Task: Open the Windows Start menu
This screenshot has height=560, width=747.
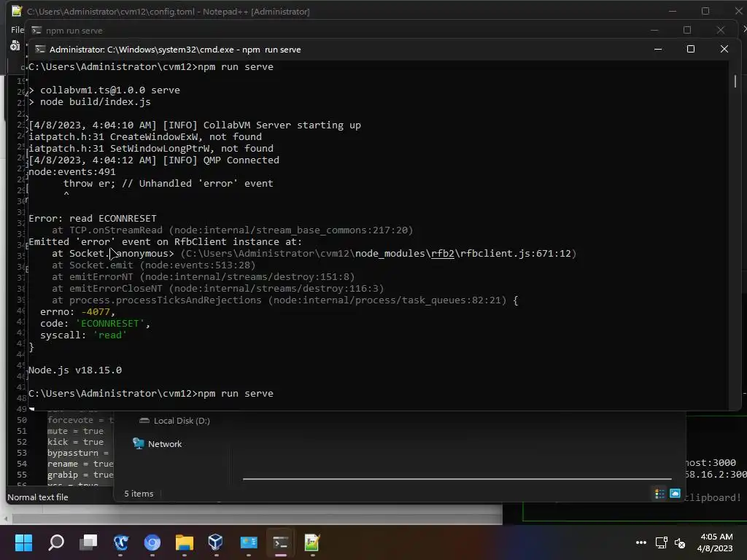Action: coord(23,542)
